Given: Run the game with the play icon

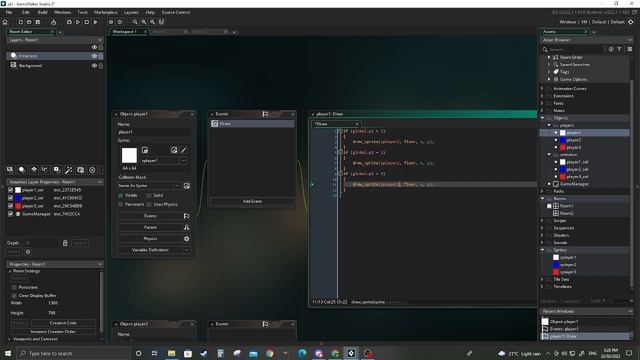Looking at the screenshot, I should (78, 22).
